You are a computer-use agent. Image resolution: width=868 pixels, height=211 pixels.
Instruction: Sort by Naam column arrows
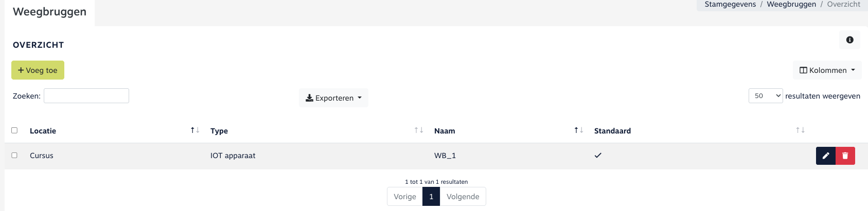tap(579, 130)
